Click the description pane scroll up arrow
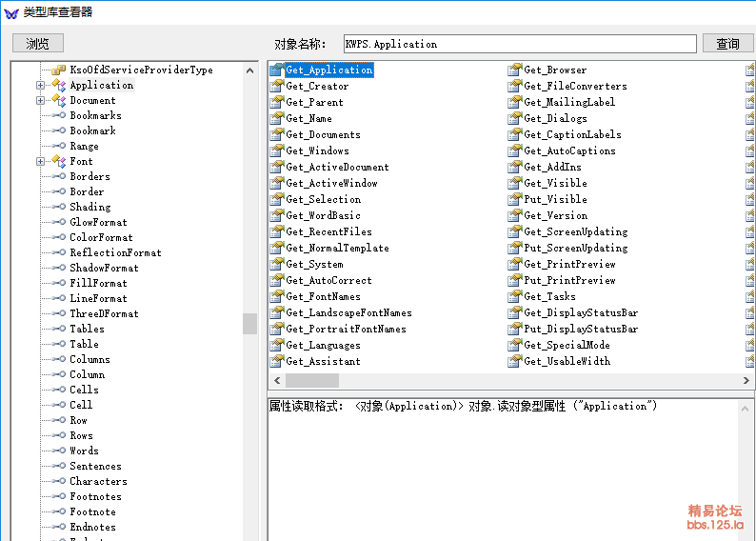756x541 pixels. [x=745, y=409]
